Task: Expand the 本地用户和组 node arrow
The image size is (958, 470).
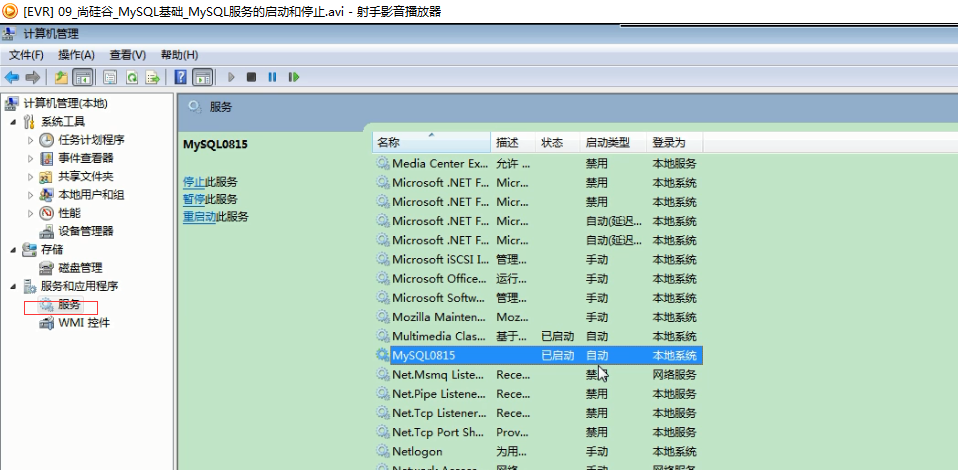Action: coord(31,195)
